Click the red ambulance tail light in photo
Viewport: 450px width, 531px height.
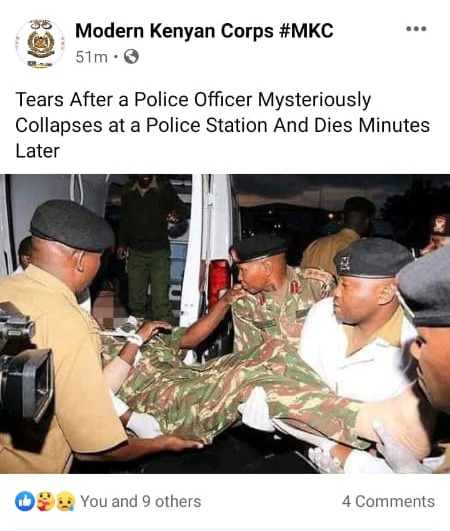(x=219, y=279)
